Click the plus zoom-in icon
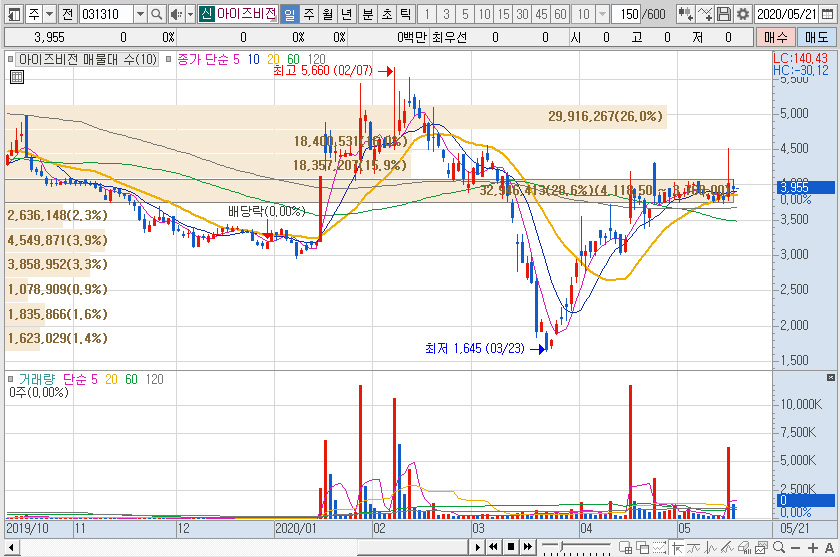 (813, 548)
